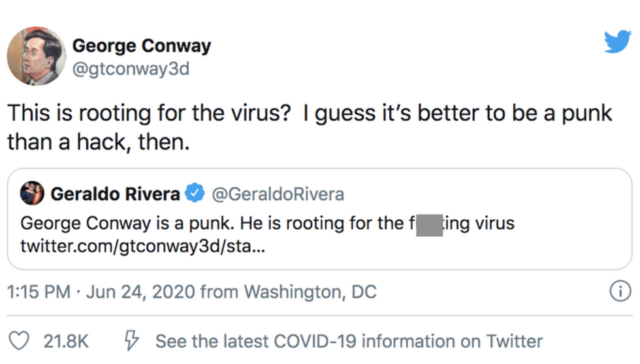This screenshot has width=640, height=364.
Task: Click Geraldo Rivera's blue verified badge
Action: (x=195, y=194)
